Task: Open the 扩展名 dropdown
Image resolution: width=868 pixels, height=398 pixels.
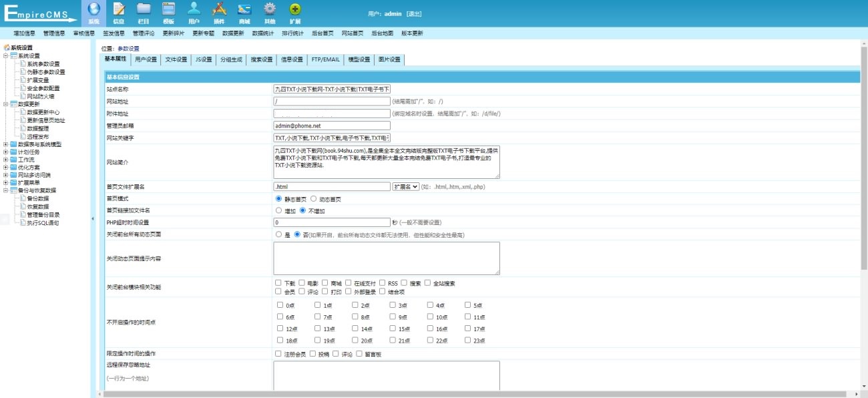Action: pyautogui.click(x=406, y=187)
